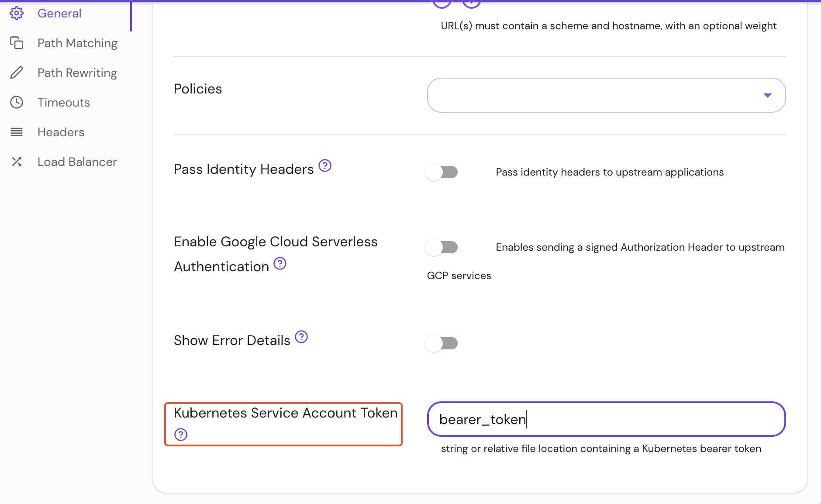Open the Policies dropdown
Screen dimensions: 821x504
[606, 95]
